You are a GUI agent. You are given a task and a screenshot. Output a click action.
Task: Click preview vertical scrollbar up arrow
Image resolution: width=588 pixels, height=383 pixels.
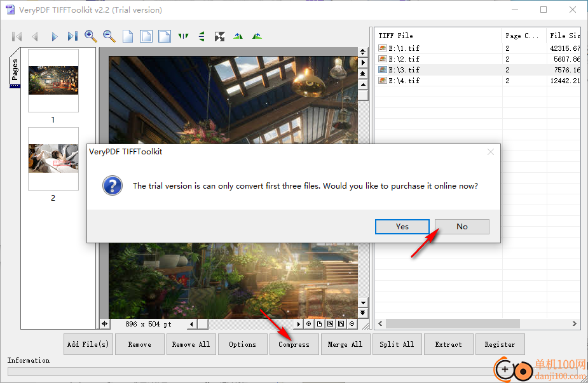(362, 84)
